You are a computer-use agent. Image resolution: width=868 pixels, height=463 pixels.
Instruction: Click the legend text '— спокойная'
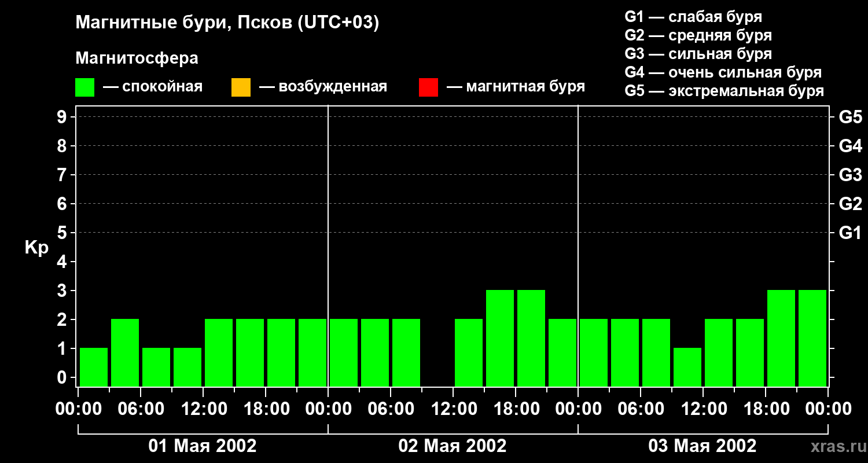[153, 87]
